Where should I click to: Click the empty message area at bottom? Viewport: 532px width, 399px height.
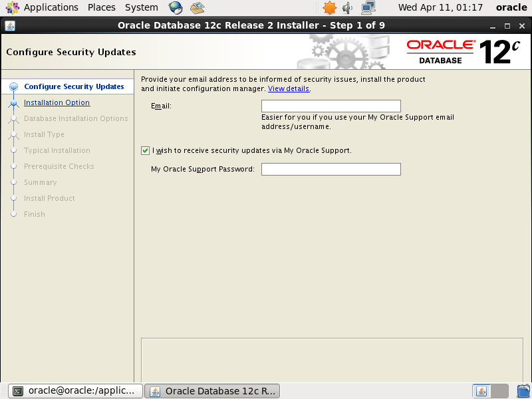332,360
